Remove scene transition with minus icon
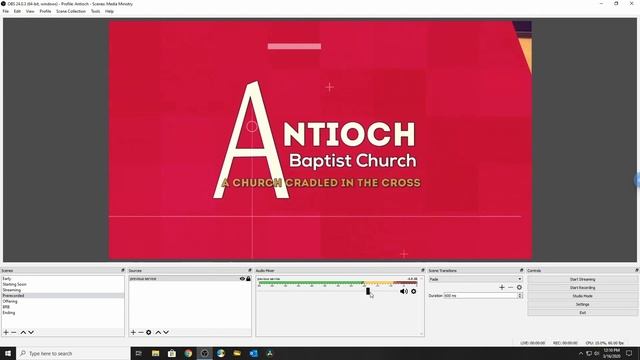The height and width of the screenshot is (360, 640). 511,287
